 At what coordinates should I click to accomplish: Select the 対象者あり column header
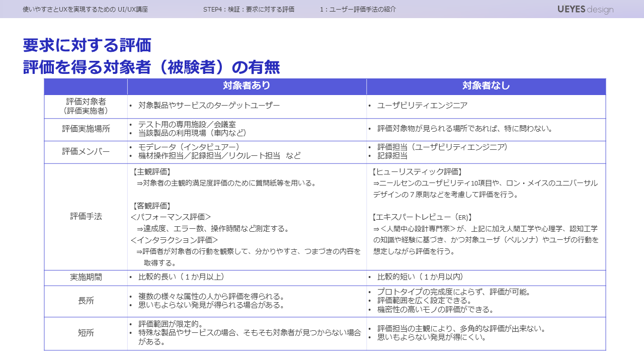point(247,86)
